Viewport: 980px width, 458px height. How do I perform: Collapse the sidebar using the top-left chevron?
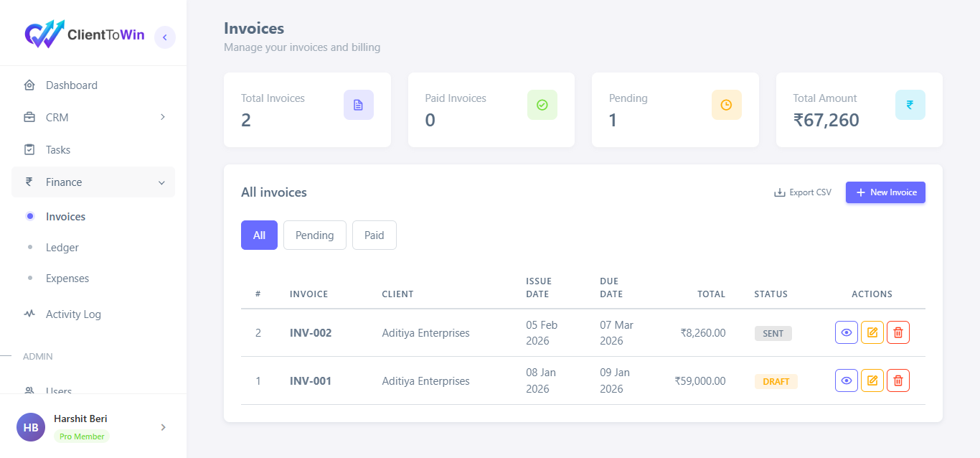[x=164, y=37]
